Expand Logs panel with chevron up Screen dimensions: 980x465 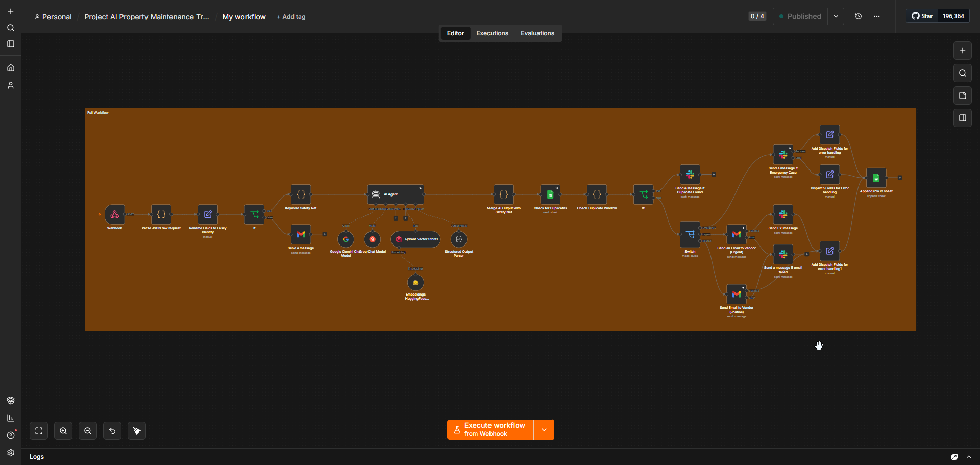click(969, 457)
